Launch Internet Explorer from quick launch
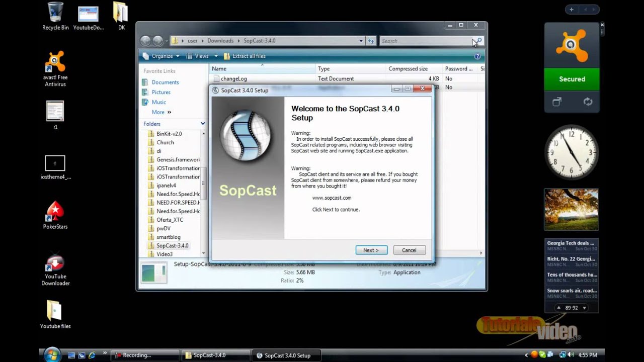 (x=92, y=355)
